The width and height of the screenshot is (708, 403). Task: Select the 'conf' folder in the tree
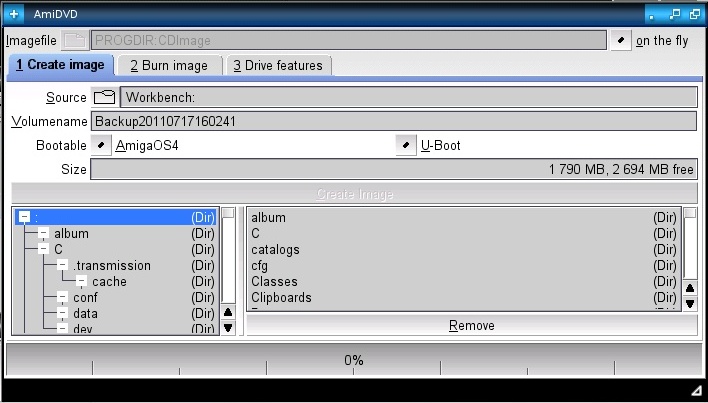tap(85, 297)
